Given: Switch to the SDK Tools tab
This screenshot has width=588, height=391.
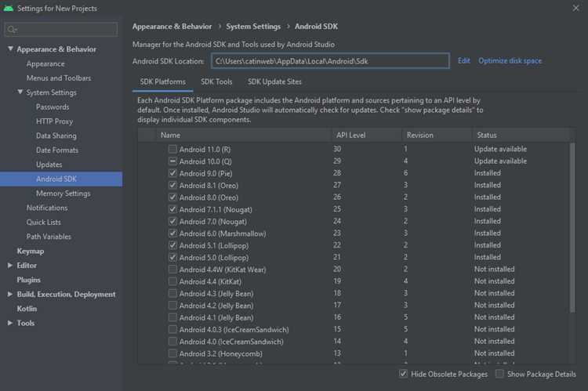Looking at the screenshot, I should (x=216, y=81).
